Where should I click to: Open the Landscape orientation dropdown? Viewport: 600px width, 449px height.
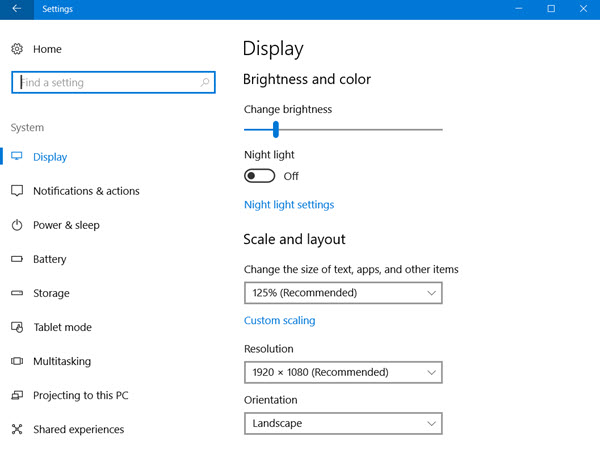click(343, 423)
